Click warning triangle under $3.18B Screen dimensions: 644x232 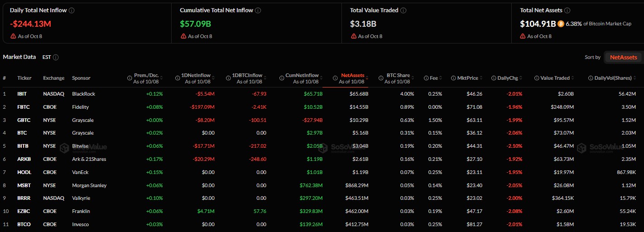click(x=353, y=36)
